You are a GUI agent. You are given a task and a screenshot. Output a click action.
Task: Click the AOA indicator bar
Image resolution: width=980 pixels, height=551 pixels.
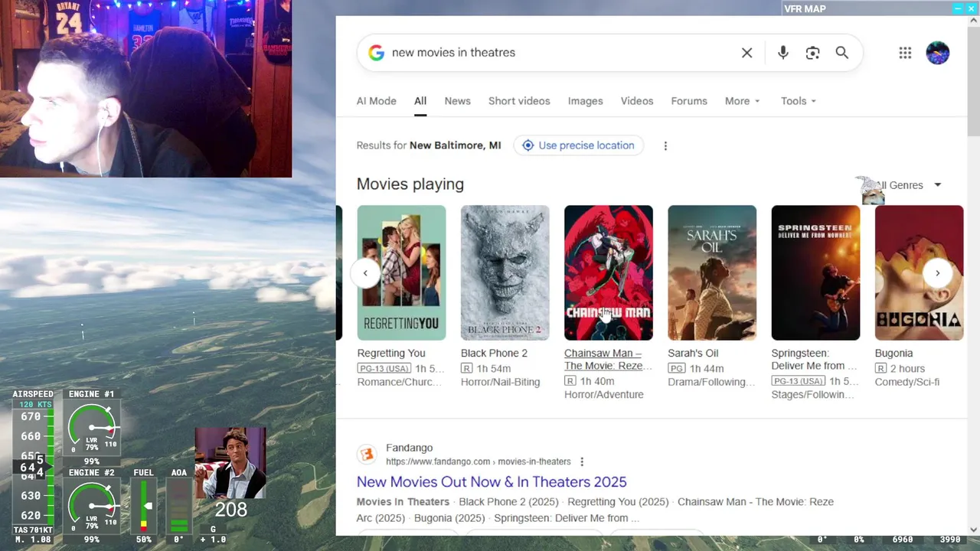[178, 506]
